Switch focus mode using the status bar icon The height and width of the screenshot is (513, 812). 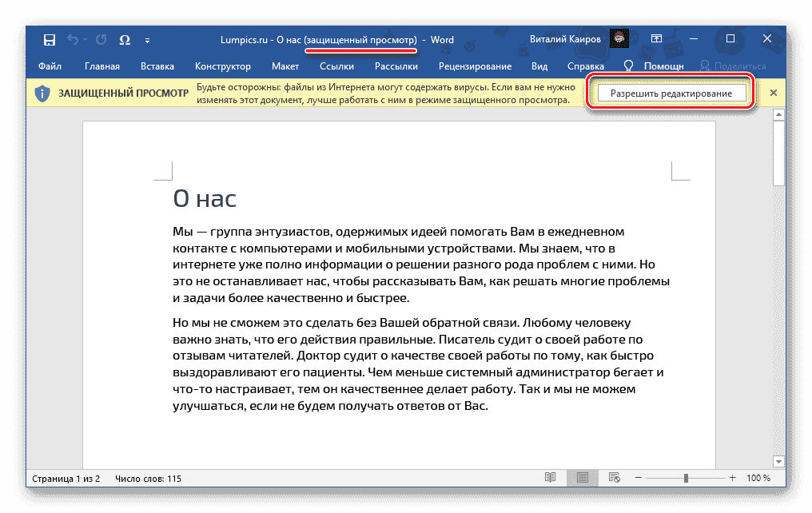[x=614, y=478]
